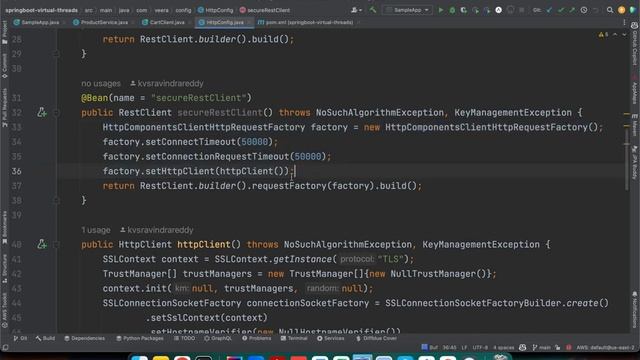The width and height of the screenshot is (640, 360).
Task: Click the AWS default connection status entry
Action: pos(606,347)
